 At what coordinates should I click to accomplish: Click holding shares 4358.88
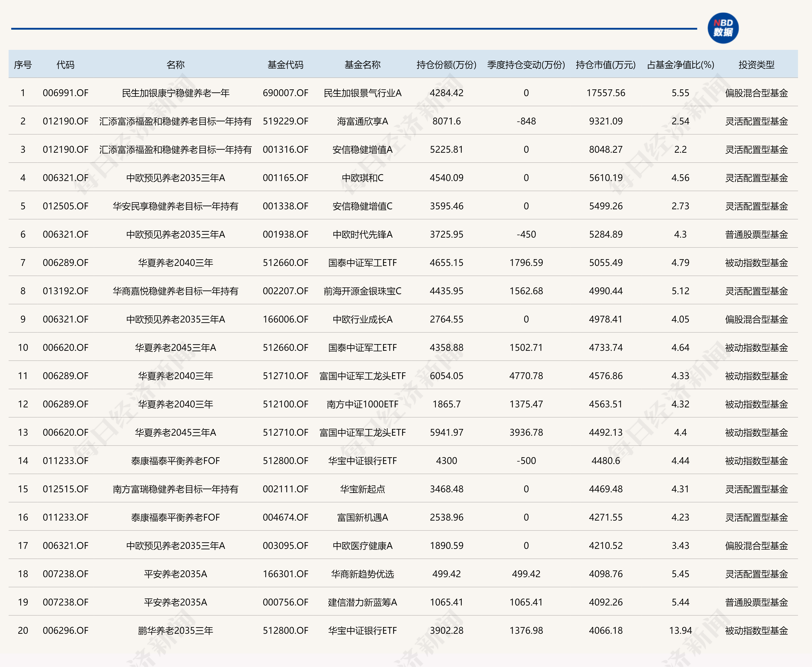(446, 348)
